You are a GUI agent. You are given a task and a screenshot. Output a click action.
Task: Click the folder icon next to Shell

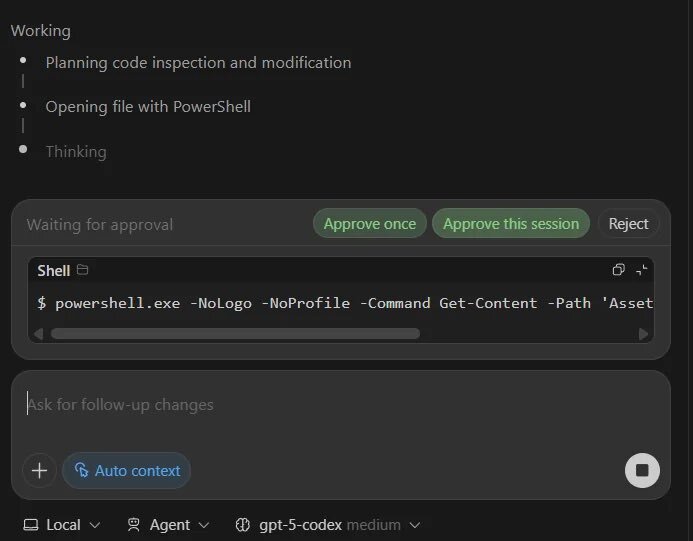83,270
